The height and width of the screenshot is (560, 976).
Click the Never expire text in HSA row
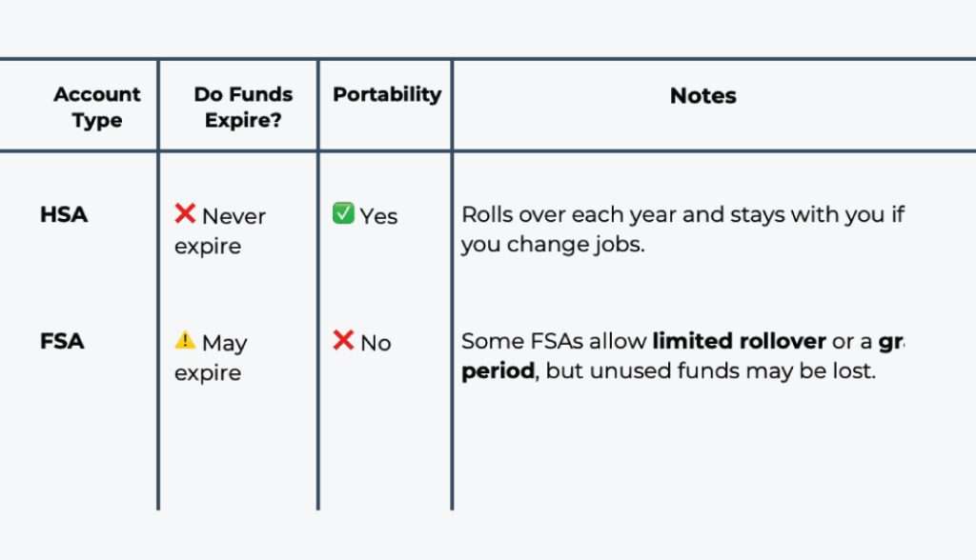point(220,230)
